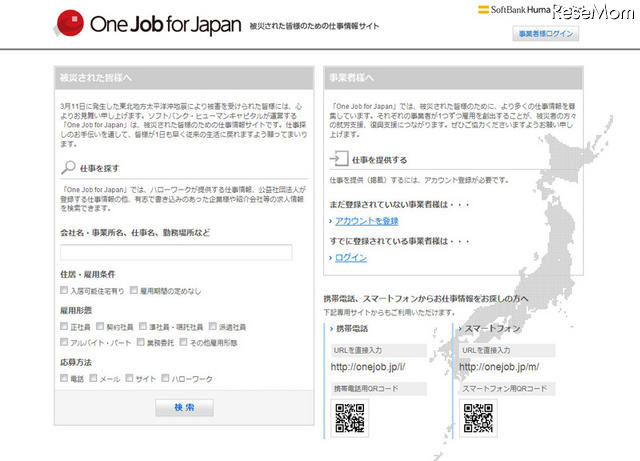Click the magnifying glass icon beside 仕事を探す
The image size is (640, 461).
point(68,168)
